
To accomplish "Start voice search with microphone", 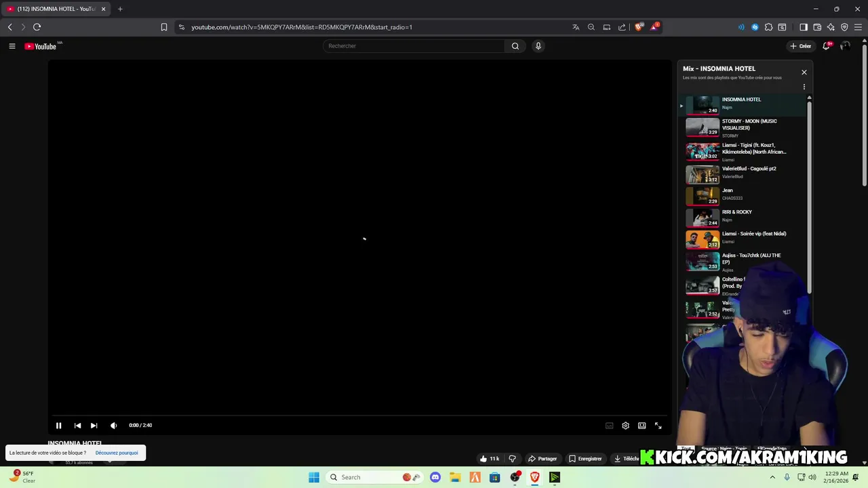I will click(538, 46).
